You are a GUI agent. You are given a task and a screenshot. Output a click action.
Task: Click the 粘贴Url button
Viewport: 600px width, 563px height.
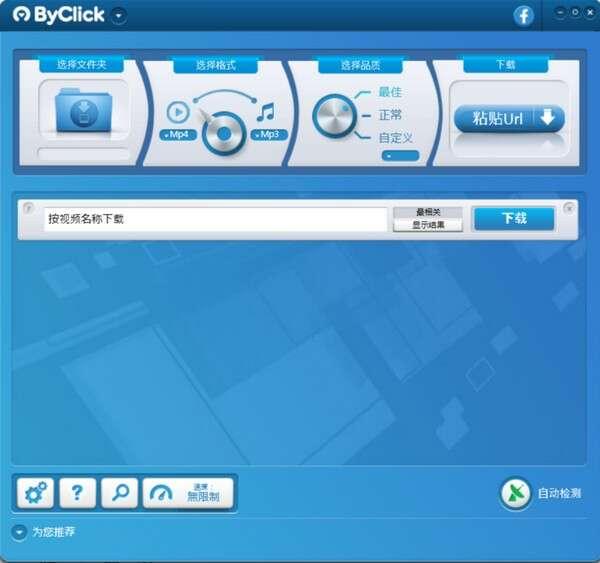pos(509,119)
